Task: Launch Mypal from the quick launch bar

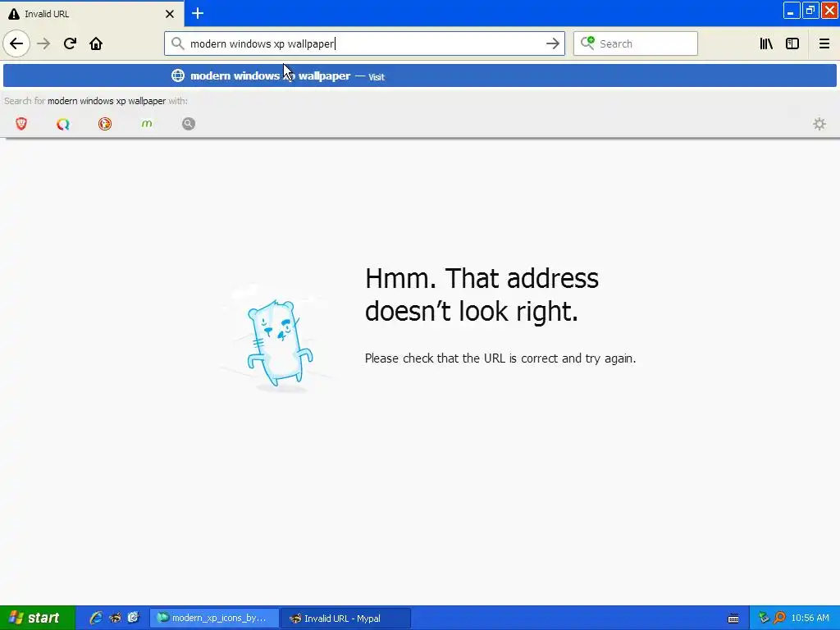Action: (115, 618)
